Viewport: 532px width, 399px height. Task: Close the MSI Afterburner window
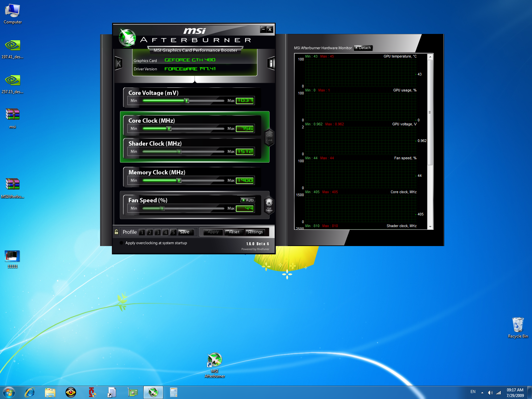(270, 29)
